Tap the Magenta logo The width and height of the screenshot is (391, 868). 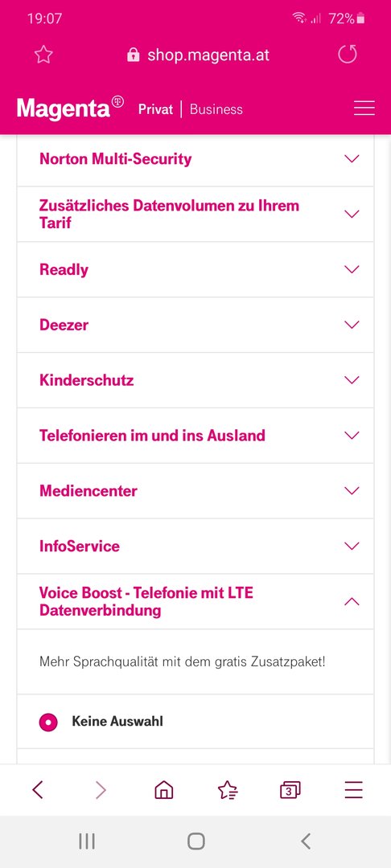[70, 108]
